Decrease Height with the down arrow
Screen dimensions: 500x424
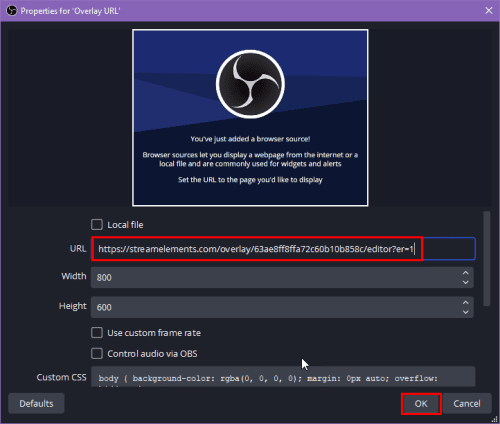(466, 312)
